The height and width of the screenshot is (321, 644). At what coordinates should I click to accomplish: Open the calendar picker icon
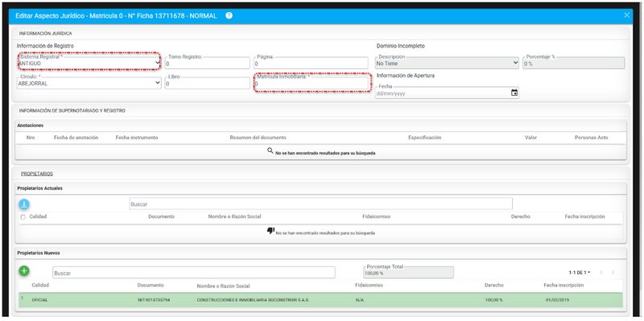(x=514, y=93)
